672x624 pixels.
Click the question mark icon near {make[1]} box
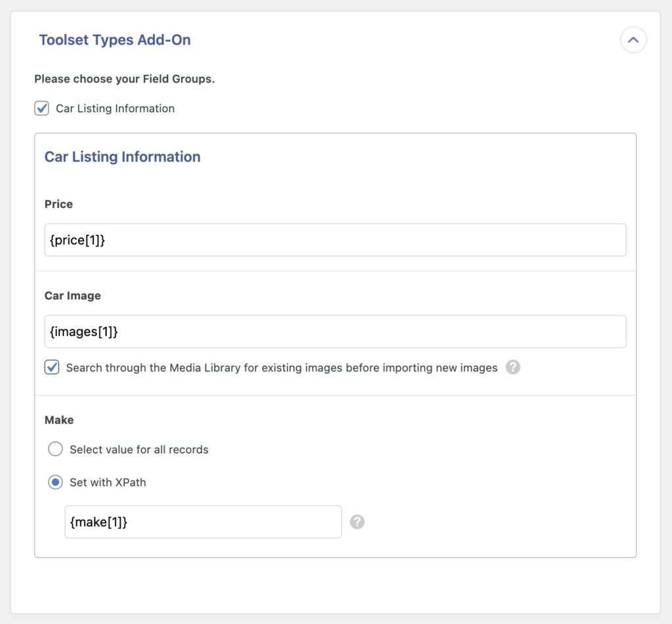358,522
